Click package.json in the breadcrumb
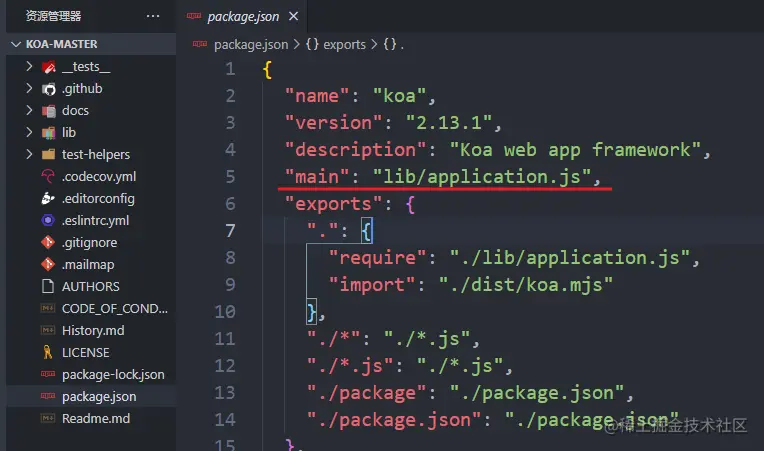Image resolution: width=764 pixels, height=451 pixels. click(251, 44)
